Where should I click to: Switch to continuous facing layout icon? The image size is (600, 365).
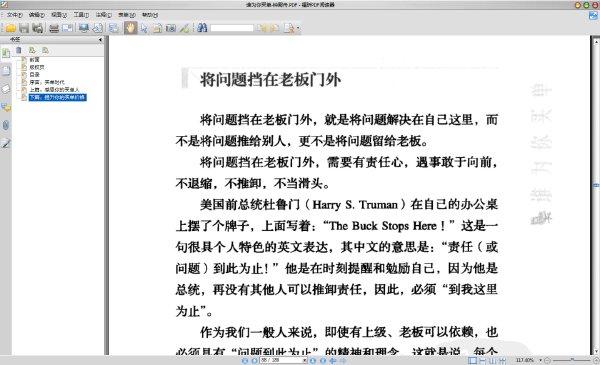[x=502, y=360]
